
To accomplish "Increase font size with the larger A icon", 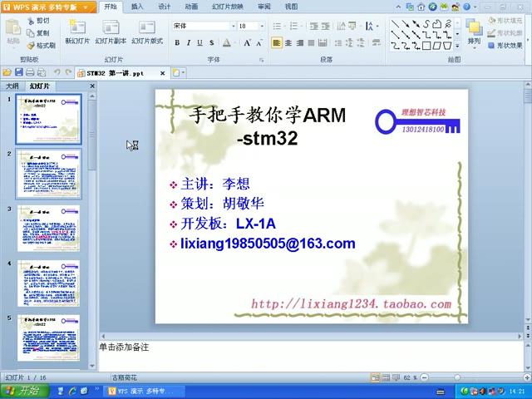I will point(247,42).
